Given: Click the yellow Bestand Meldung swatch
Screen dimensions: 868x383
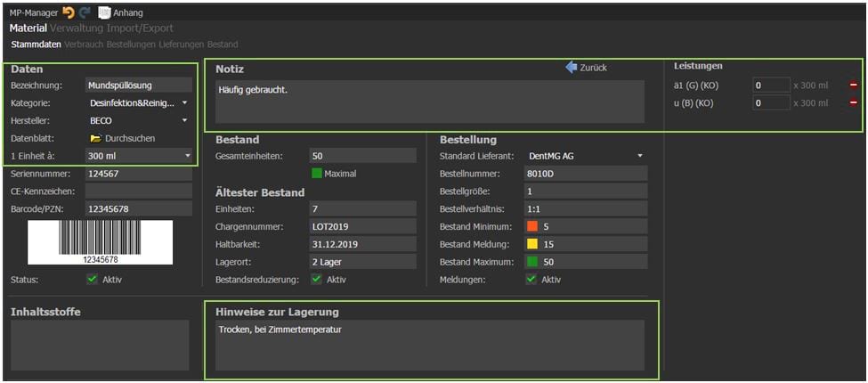Looking at the screenshot, I should [x=532, y=244].
